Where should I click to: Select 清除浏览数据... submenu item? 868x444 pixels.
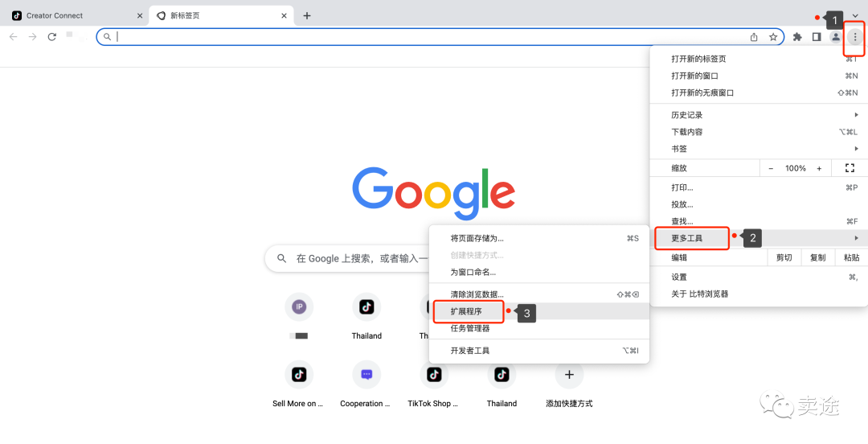[x=539, y=294]
